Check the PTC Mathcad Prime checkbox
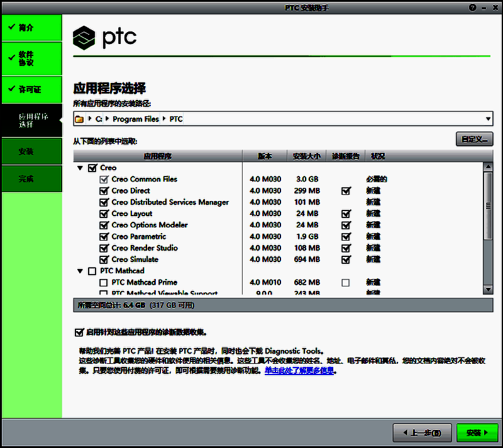Image resolution: width=503 pixels, height=448 pixels. click(x=104, y=283)
